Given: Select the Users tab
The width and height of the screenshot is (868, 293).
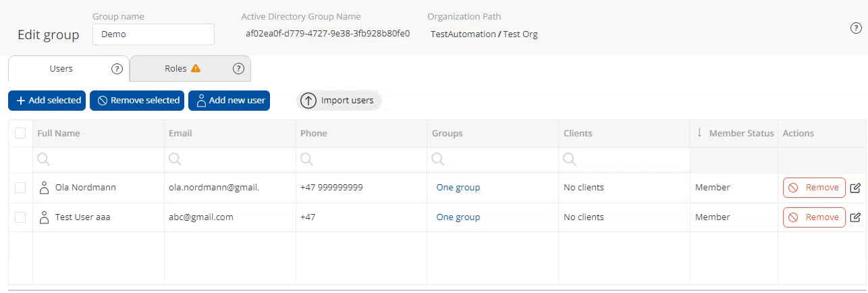Looking at the screenshot, I should pyautogui.click(x=61, y=69).
